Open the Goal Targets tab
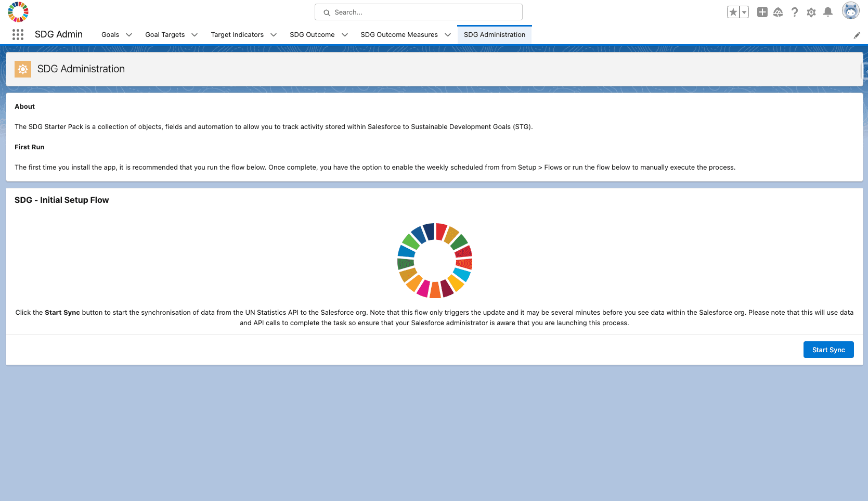This screenshot has width=868, height=501. (165, 35)
